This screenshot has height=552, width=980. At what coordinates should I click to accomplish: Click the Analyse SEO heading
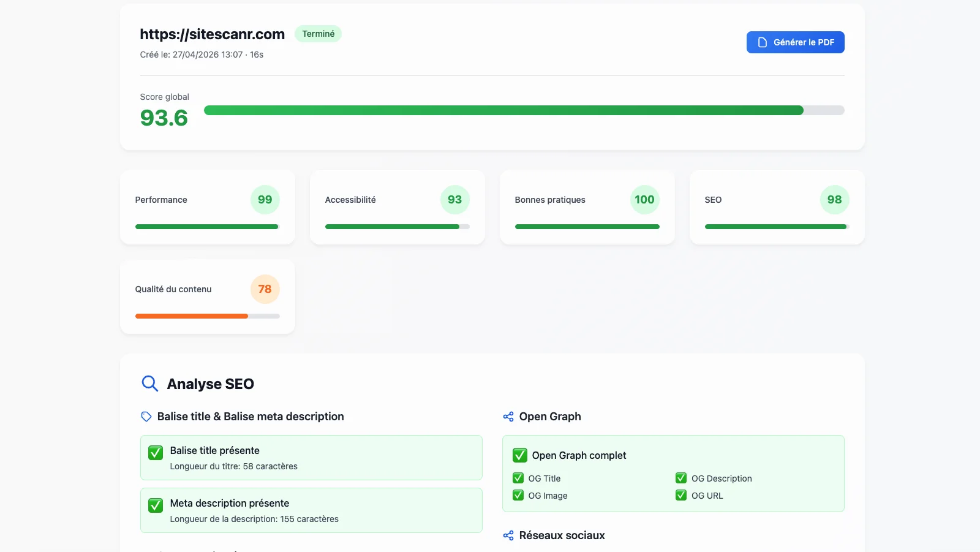click(x=210, y=384)
